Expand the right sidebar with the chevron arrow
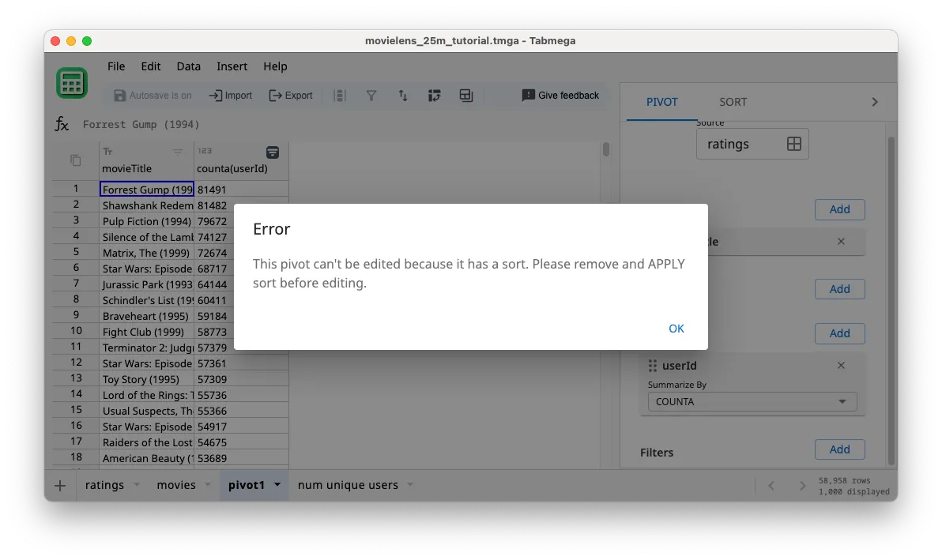The width and height of the screenshot is (942, 560). (874, 101)
